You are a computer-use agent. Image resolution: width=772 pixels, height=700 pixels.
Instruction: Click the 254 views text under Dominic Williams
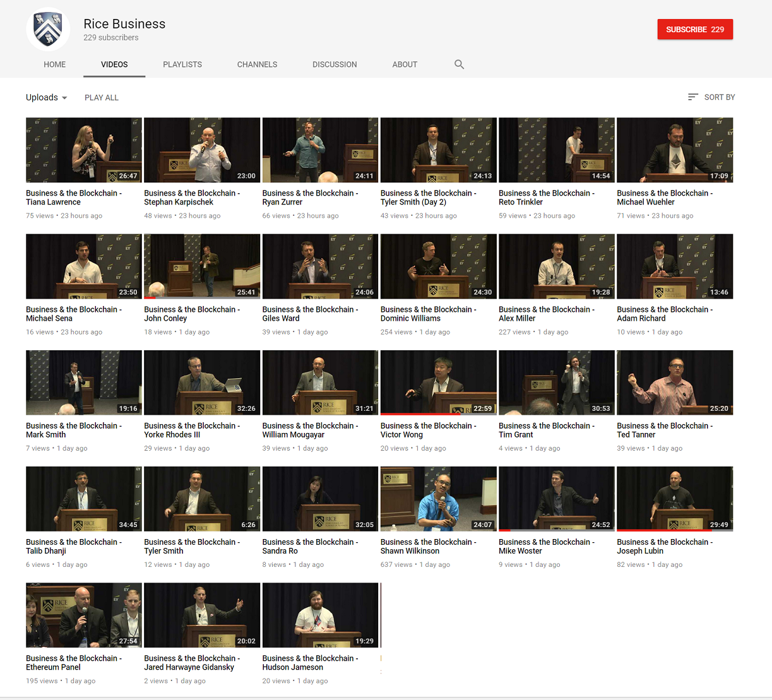pos(395,332)
